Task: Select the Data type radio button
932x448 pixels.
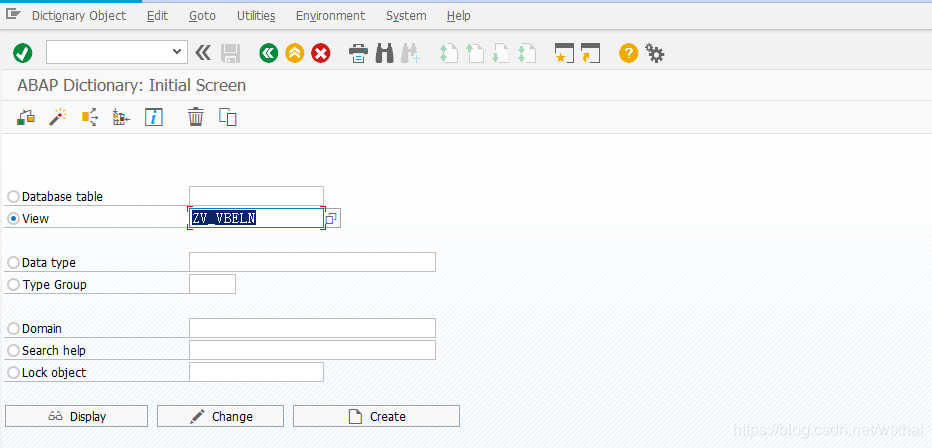Action: coord(13,263)
